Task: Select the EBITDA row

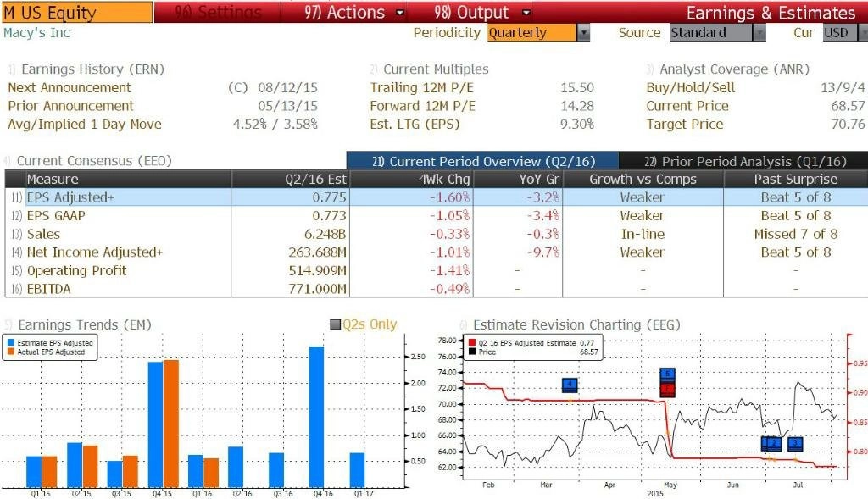Action: 437,289
